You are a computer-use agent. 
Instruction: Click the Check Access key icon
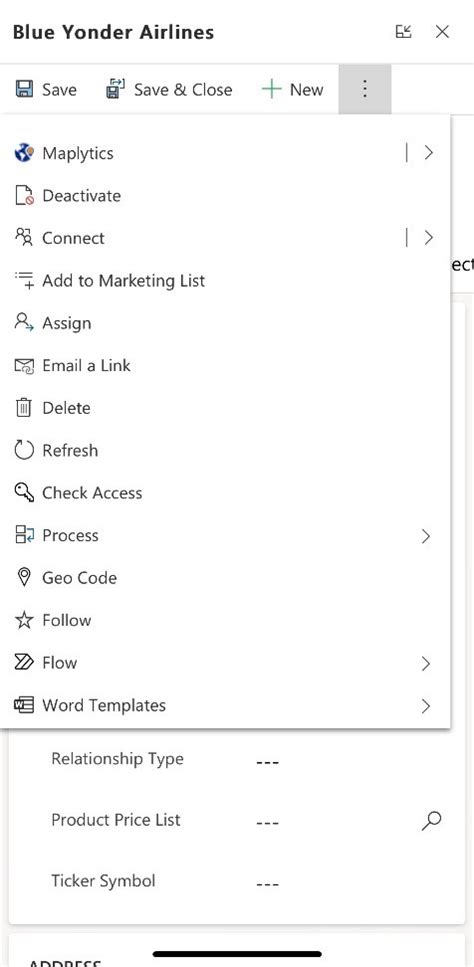(23, 493)
